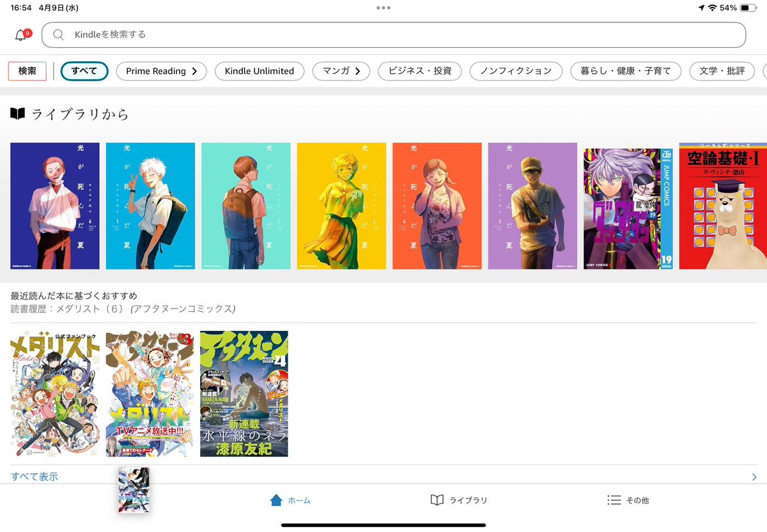
Task: Open the メダリスト TVアニメ放送中 cover
Action: 149,394
